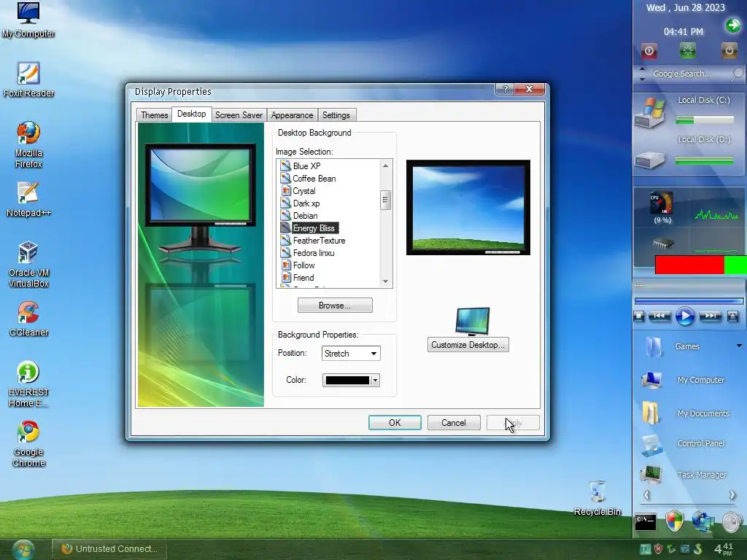Image resolution: width=747 pixels, height=560 pixels.
Task: Click sidebar shortcuts right page arrow
Action: pyautogui.click(x=732, y=495)
